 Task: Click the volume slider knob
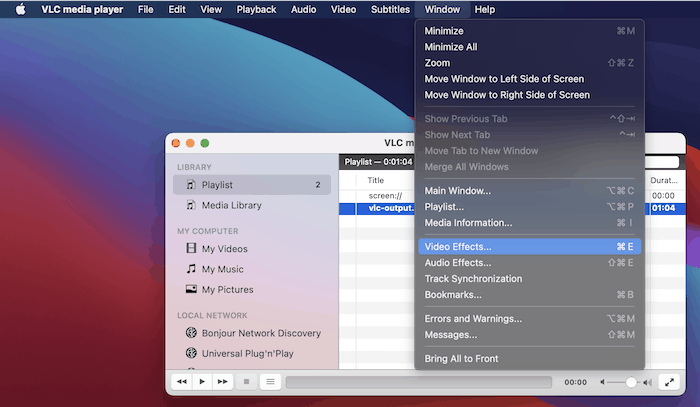631,382
